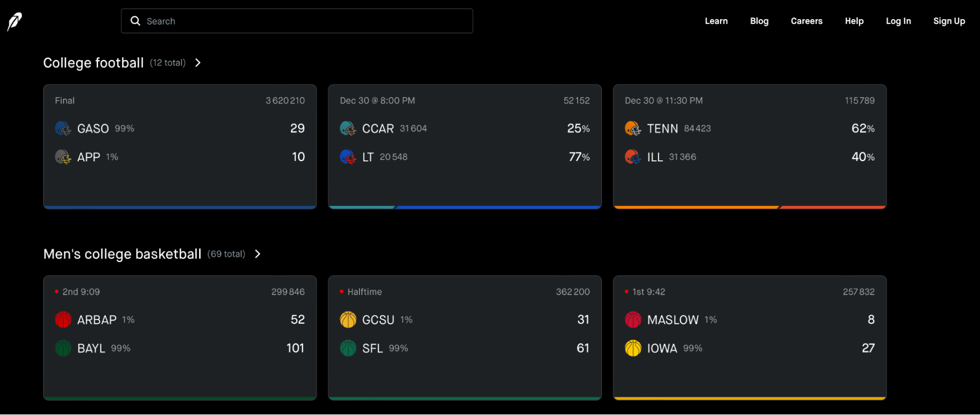The height and width of the screenshot is (415, 980).
Task: Click the Sign Up button
Action: click(949, 21)
